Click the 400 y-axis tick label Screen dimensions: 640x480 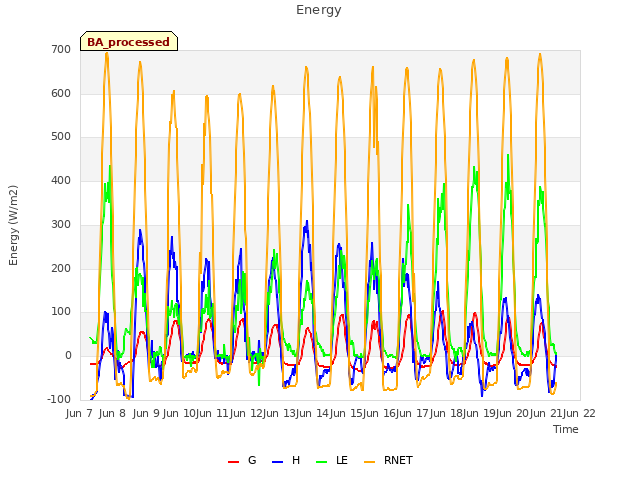61,180
